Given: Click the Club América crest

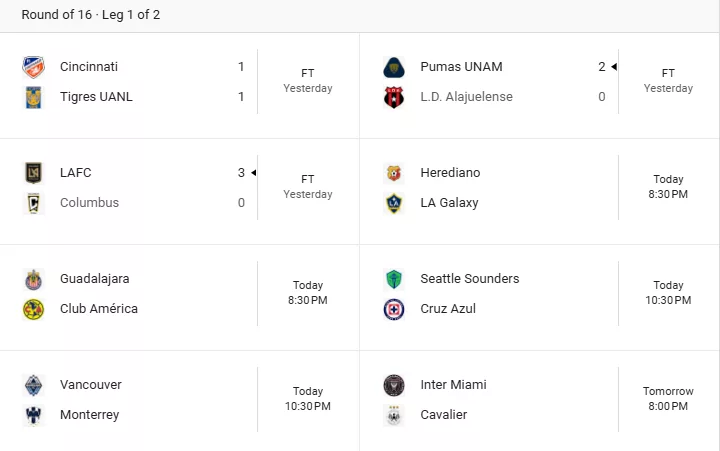Looking at the screenshot, I should (34, 309).
